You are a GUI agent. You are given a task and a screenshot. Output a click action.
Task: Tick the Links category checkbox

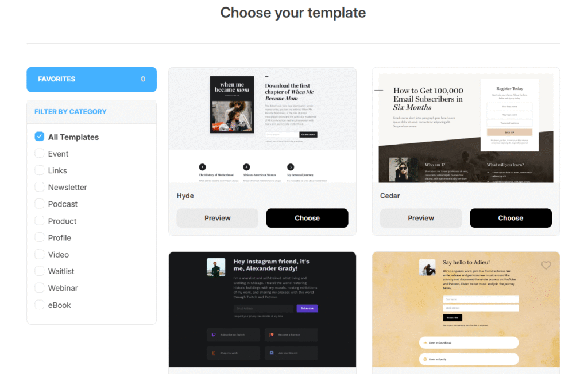(40, 170)
